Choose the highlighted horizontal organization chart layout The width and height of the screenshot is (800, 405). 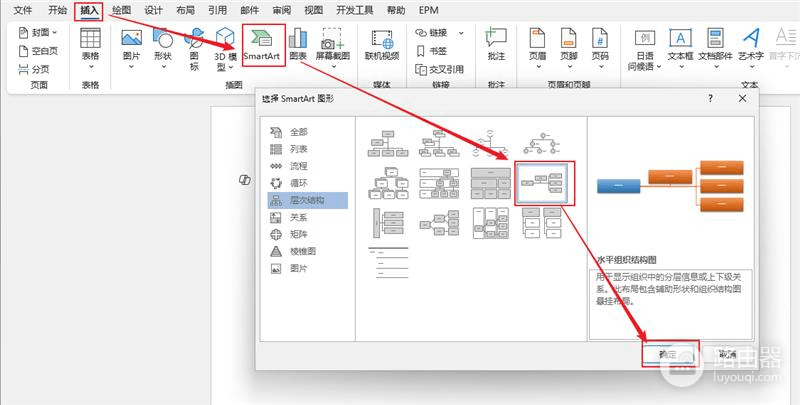tap(544, 184)
